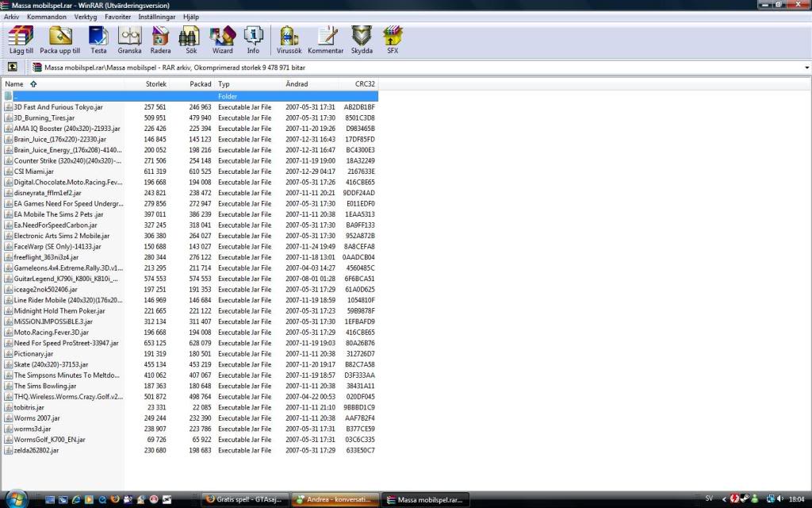Open the Kommandon menu
This screenshot has height=508, width=812.
click(47, 17)
